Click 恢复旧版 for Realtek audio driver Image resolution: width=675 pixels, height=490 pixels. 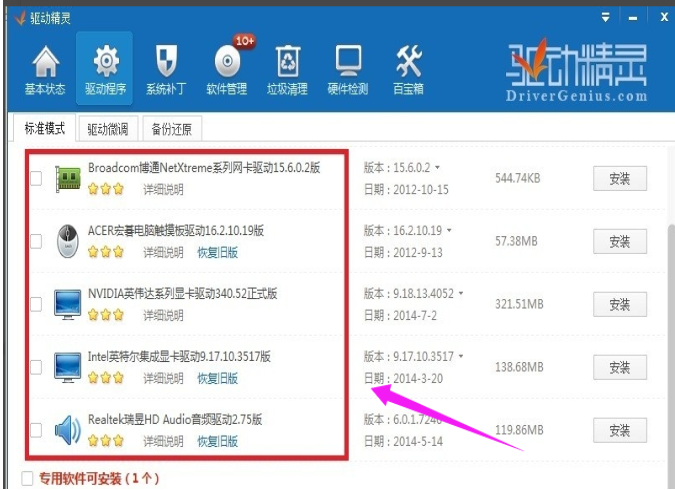(217, 441)
